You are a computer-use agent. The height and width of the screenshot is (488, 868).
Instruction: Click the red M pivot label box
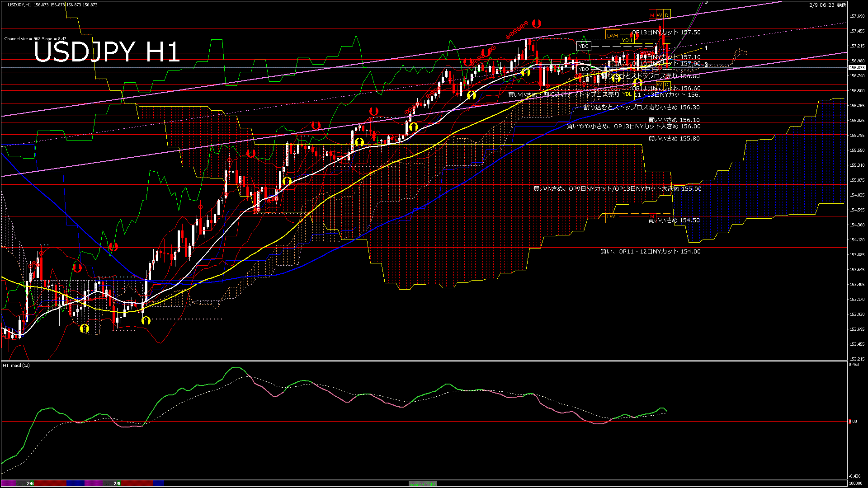[x=652, y=15]
